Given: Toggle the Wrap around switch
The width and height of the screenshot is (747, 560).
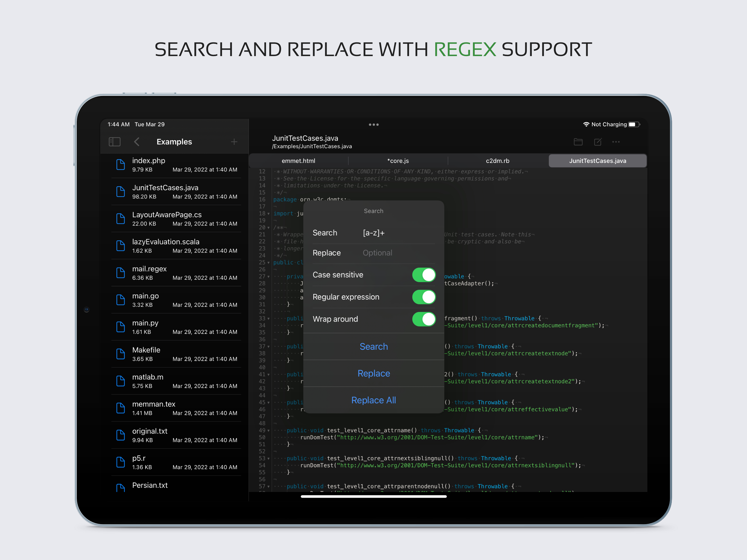Looking at the screenshot, I should 424,319.
